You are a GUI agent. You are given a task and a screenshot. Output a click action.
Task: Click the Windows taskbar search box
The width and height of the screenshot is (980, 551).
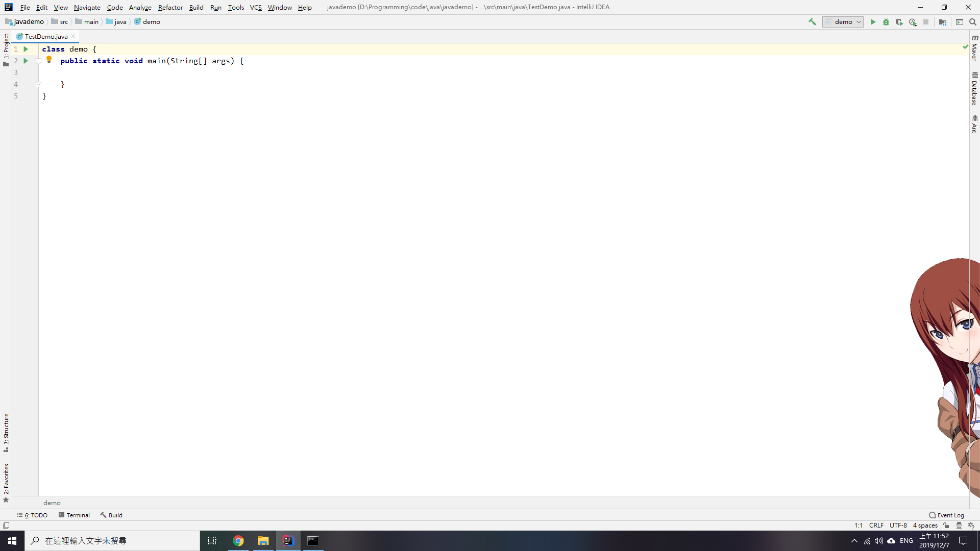click(112, 540)
